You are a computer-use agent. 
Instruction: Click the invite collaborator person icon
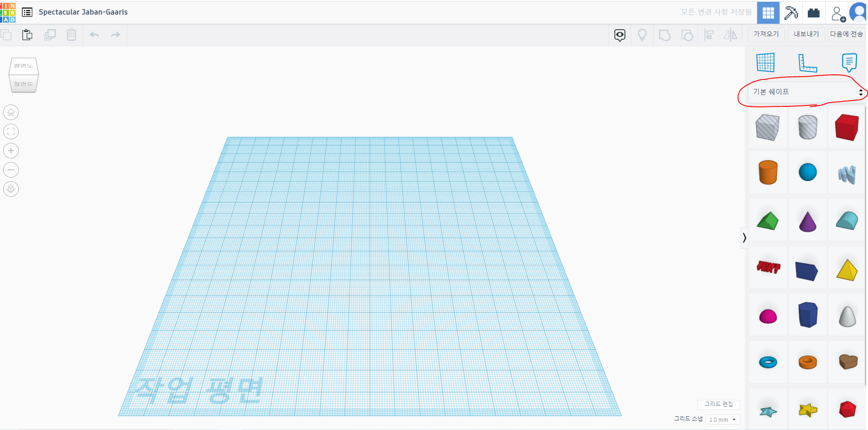(x=838, y=14)
